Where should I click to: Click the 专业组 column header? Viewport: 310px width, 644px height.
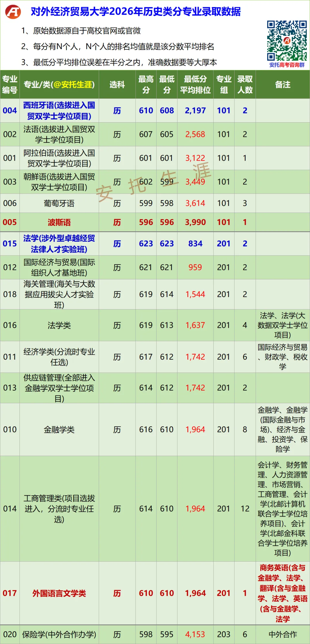click(x=224, y=84)
